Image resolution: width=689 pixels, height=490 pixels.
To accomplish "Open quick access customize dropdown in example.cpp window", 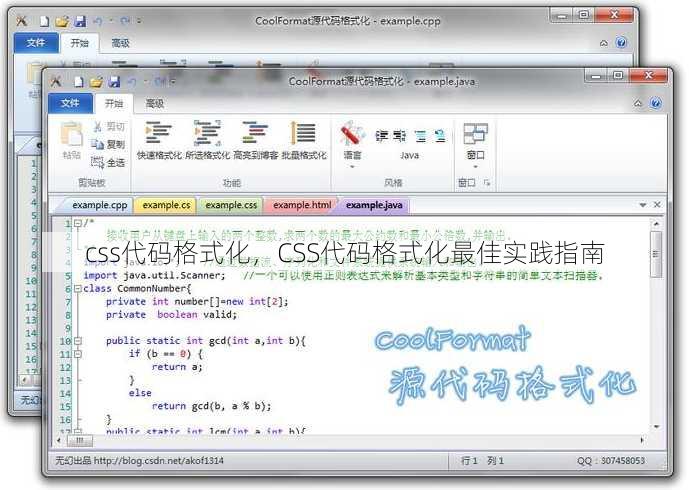I will coord(139,21).
